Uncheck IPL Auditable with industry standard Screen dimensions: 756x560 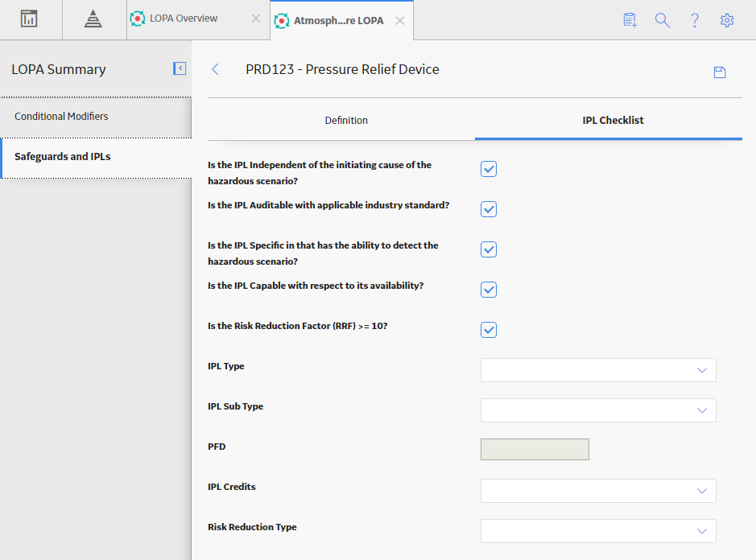pyautogui.click(x=489, y=209)
